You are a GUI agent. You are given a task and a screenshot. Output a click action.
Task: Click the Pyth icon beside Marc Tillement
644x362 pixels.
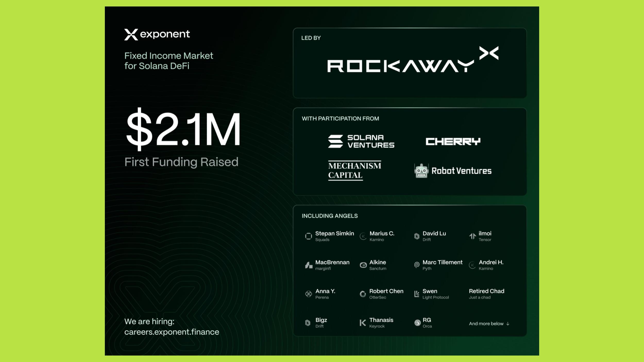click(417, 265)
